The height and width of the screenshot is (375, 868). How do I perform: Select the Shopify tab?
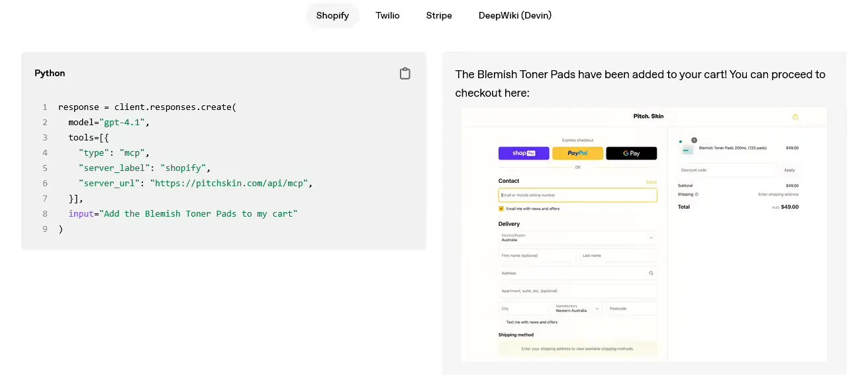pyautogui.click(x=332, y=15)
